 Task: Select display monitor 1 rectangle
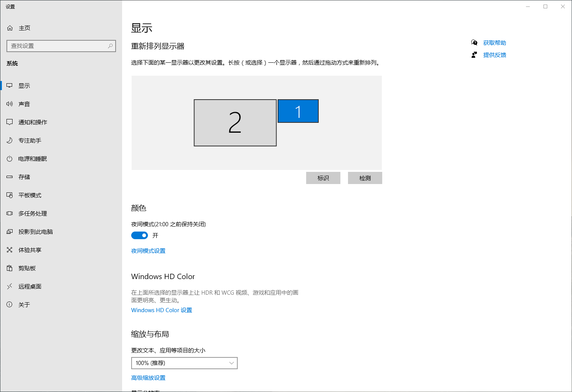298,111
